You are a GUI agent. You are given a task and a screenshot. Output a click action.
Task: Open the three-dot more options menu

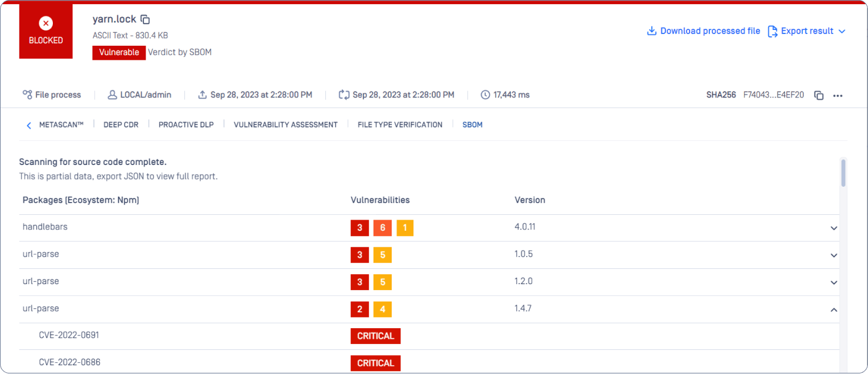pos(838,95)
